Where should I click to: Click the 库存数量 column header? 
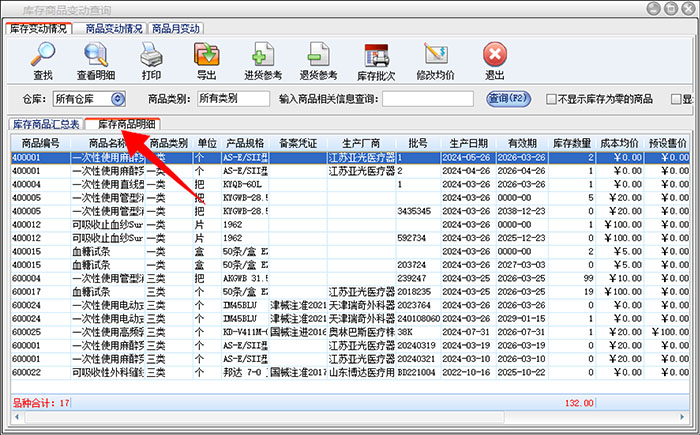pos(573,143)
